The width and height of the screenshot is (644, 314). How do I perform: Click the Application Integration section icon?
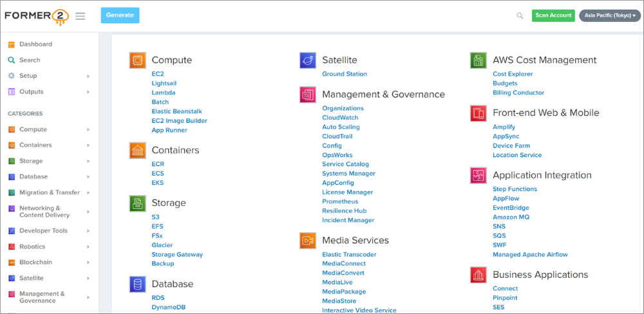point(478,175)
